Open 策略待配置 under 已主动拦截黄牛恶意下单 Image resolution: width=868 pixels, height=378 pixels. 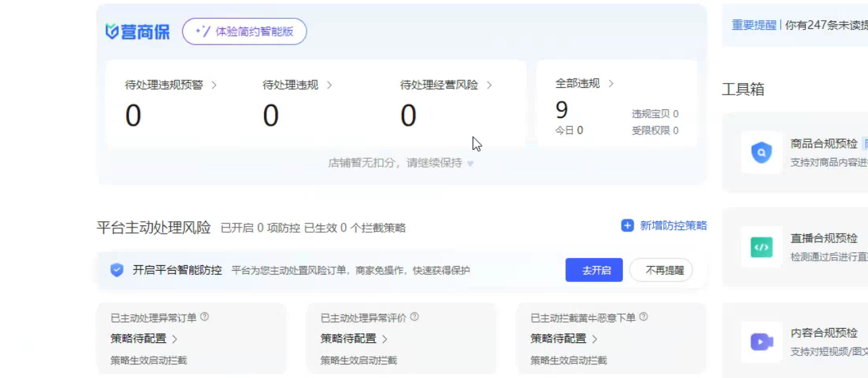point(563,338)
